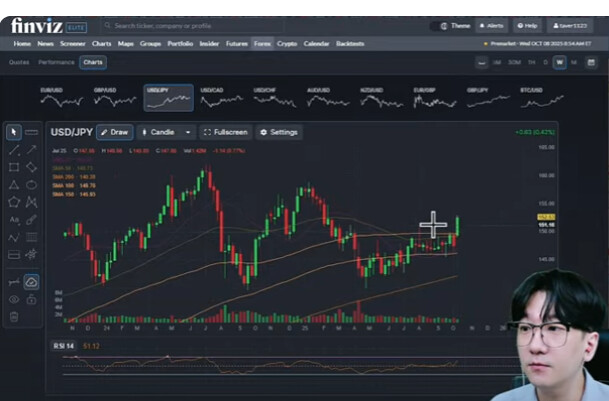Click the Candle chart type button

[x=158, y=133]
